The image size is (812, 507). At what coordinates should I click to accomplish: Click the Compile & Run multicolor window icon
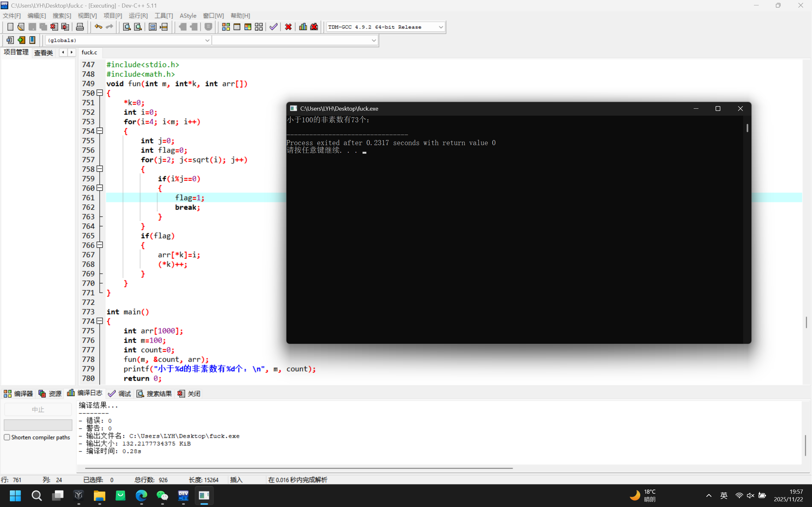point(248,27)
